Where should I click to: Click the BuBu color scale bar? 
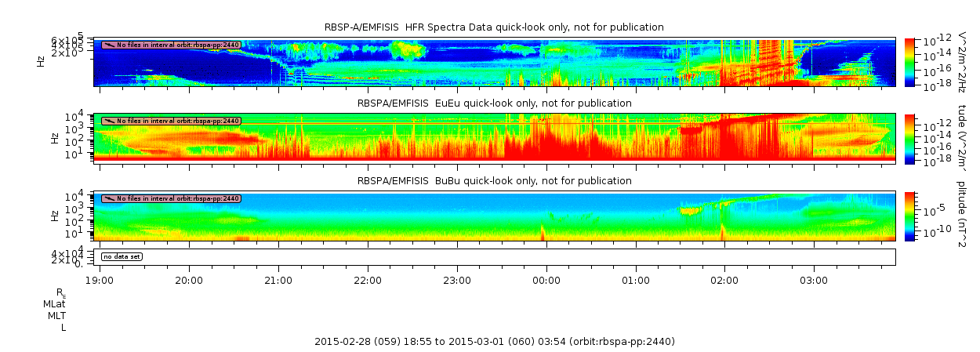909,216
